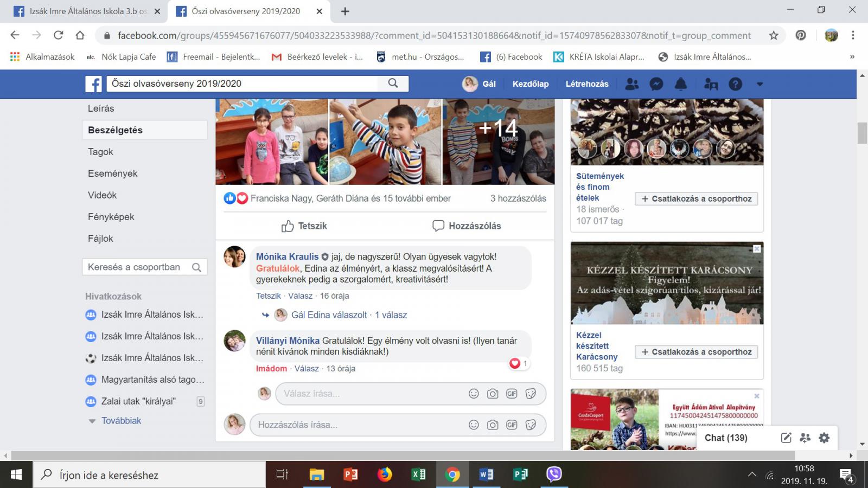This screenshot has width=868, height=488.
Task: Click the Keresés a csoportban search field
Action: point(136,267)
